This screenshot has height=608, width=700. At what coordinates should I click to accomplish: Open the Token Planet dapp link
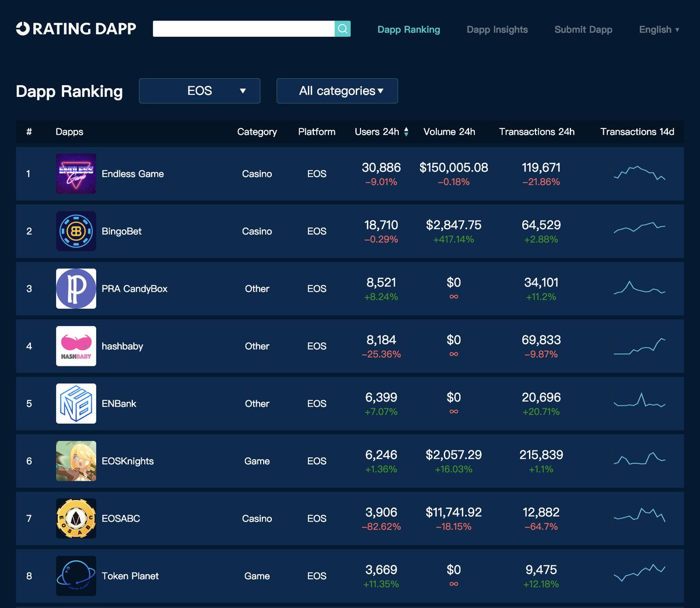point(130,576)
